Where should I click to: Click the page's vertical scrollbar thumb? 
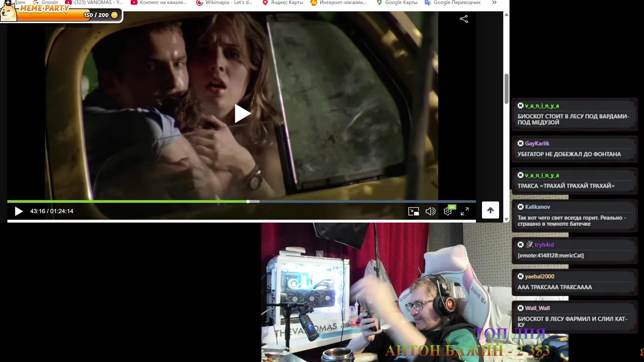coord(506,88)
